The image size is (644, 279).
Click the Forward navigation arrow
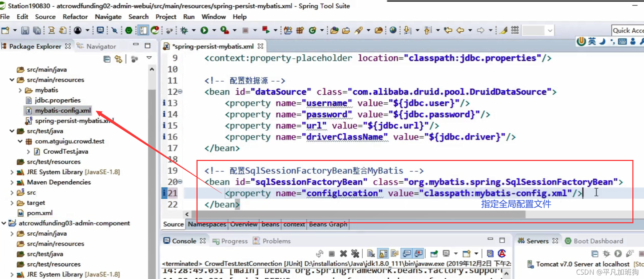pyautogui.click(x=481, y=30)
